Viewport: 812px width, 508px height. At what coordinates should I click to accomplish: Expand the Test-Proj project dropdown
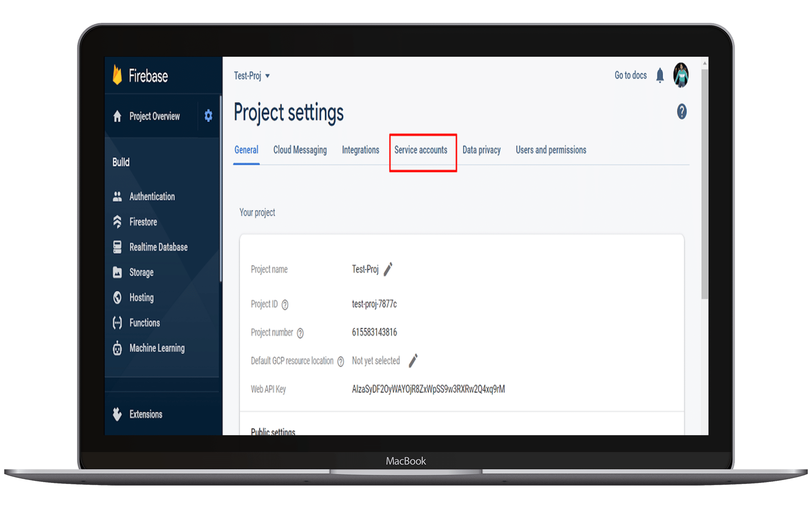pos(252,76)
